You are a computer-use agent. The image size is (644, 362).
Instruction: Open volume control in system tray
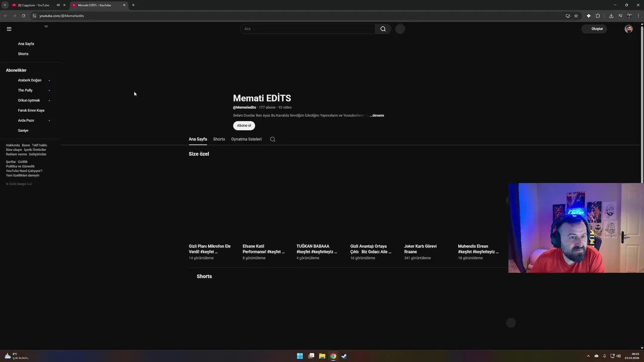(x=618, y=356)
